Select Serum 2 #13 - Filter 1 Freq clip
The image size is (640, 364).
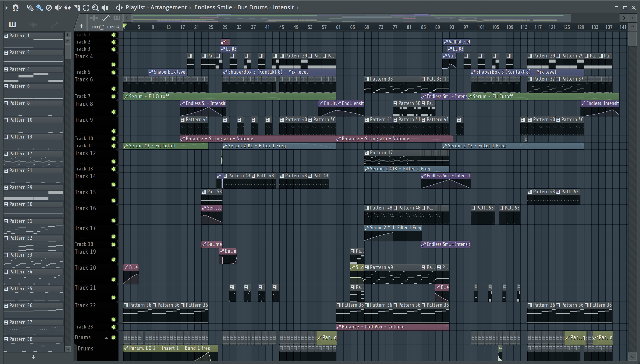tap(407, 169)
